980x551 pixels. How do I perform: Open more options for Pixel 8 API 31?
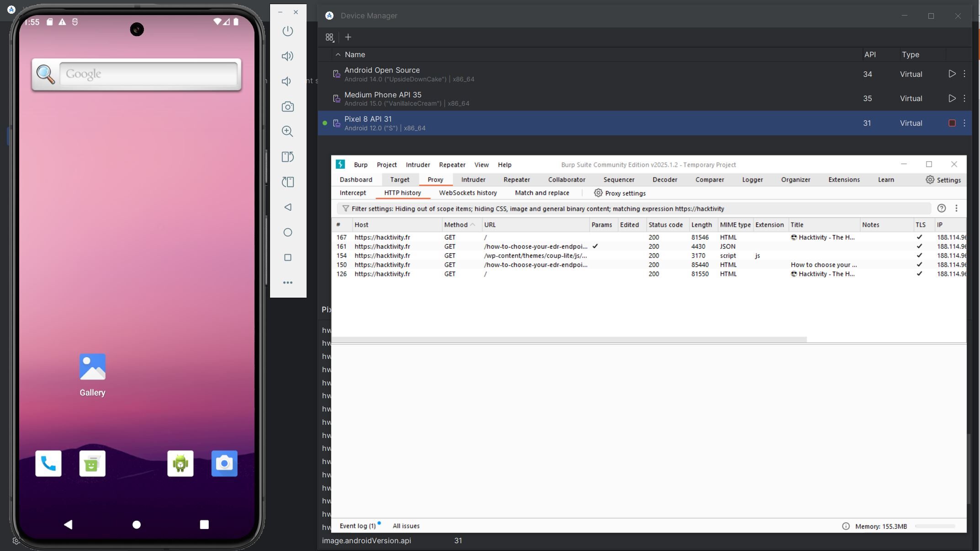pyautogui.click(x=964, y=123)
